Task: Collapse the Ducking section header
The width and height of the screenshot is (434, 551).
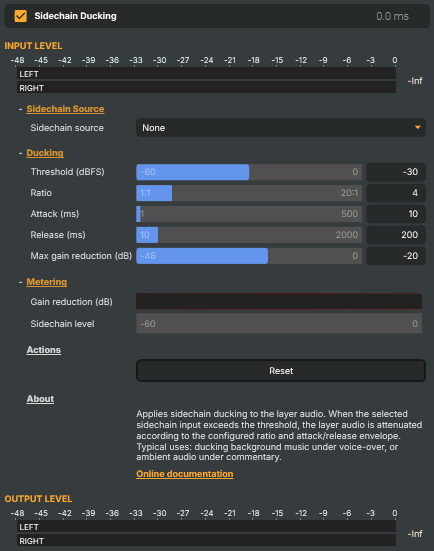Action: pos(45,153)
